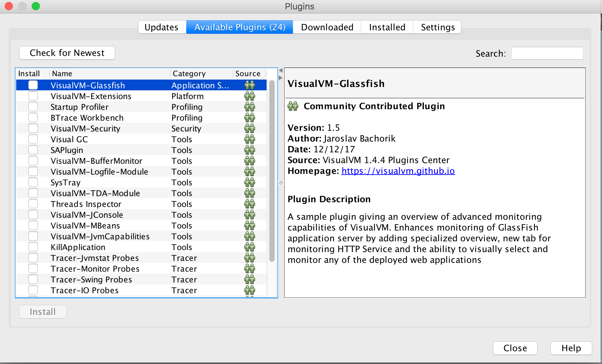Click the source icon for Tracer-Jvmstat Probes row
602x364 pixels.
250,258
